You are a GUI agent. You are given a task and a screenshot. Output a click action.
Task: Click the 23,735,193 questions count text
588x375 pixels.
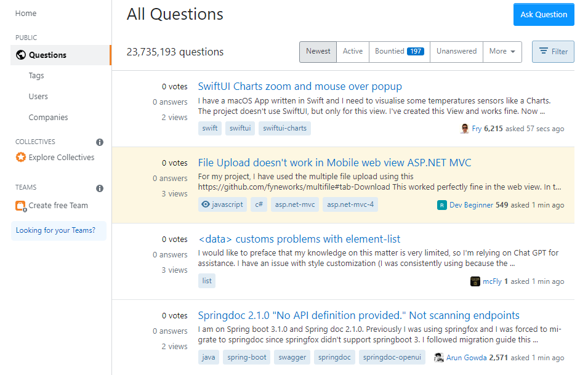(x=175, y=52)
